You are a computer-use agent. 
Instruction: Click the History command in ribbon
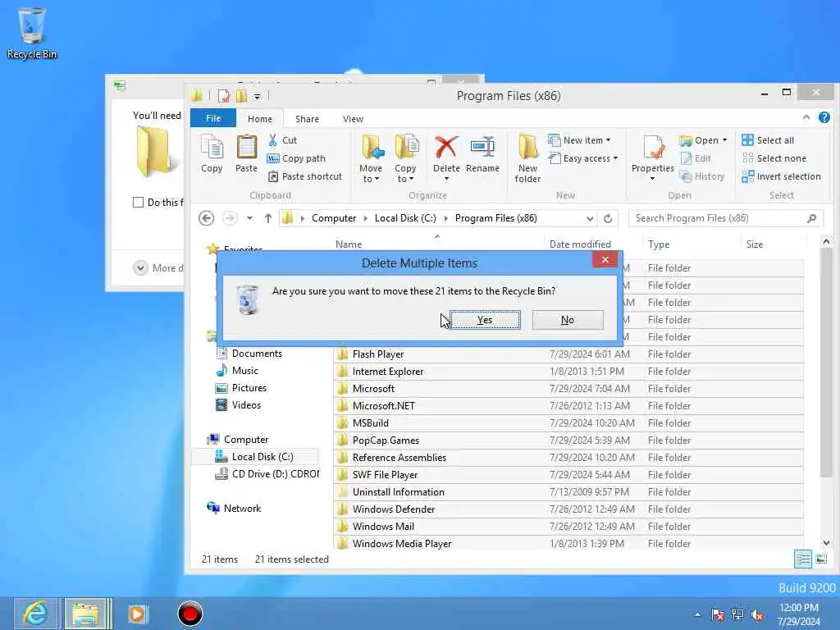pyautogui.click(x=702, y=176)
